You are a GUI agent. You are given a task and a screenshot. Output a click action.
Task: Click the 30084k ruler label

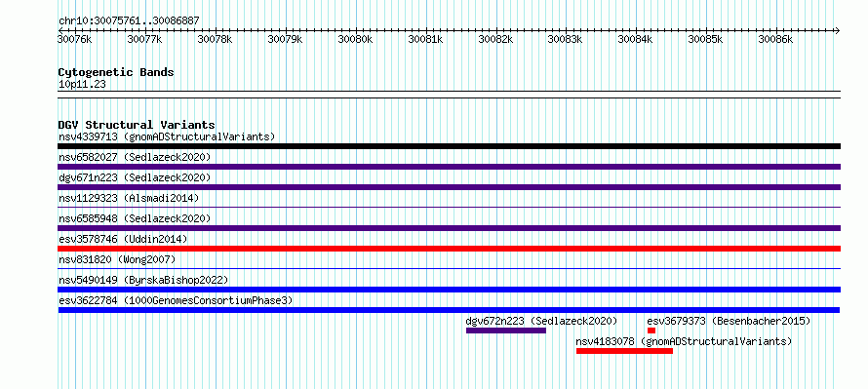[636, 39]
